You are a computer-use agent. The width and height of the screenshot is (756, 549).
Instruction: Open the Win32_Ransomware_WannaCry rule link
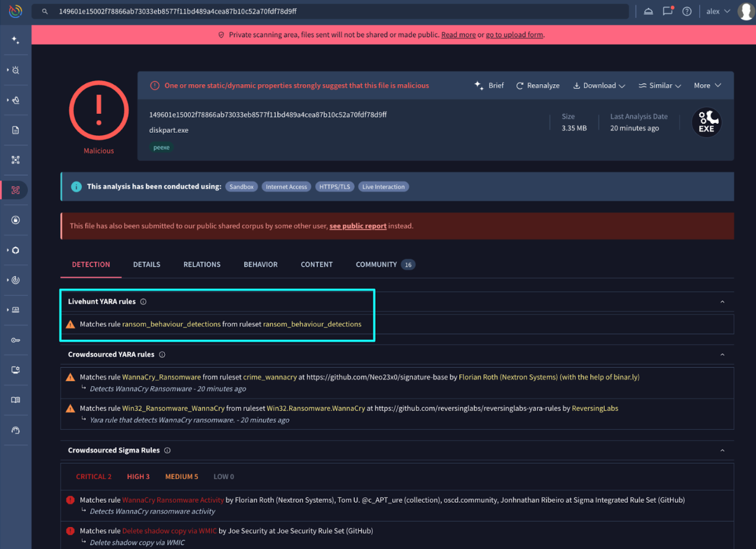[173, 408]
